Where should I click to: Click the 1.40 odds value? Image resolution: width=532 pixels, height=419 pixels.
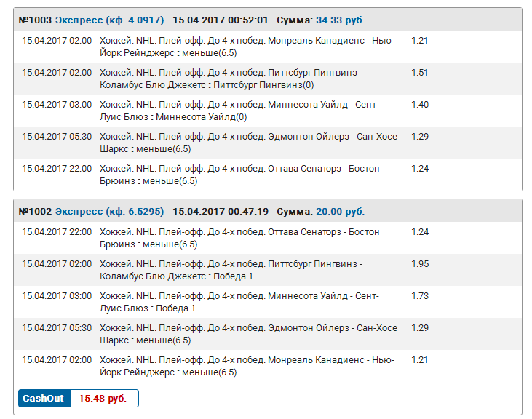coord(420,105)
